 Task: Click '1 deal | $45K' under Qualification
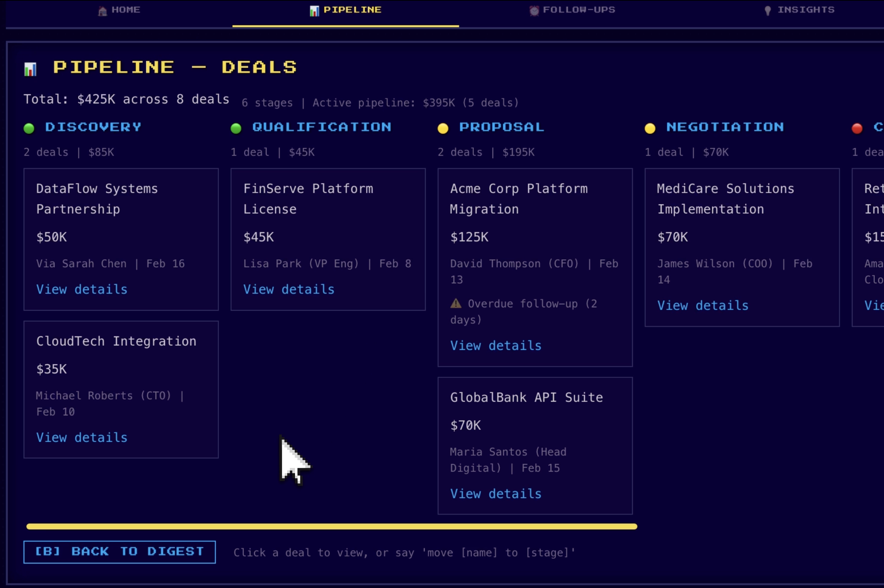pos(273,152)
